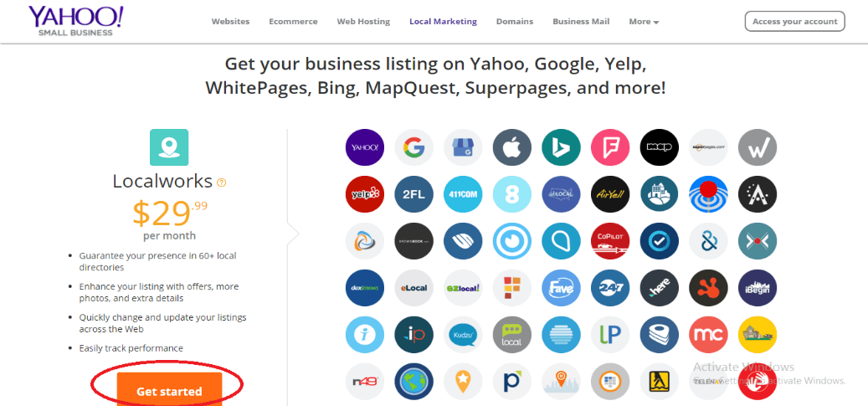
Task: Select the Local Marketing nav item
Action: pyautogui.click(x=443, y=22)
